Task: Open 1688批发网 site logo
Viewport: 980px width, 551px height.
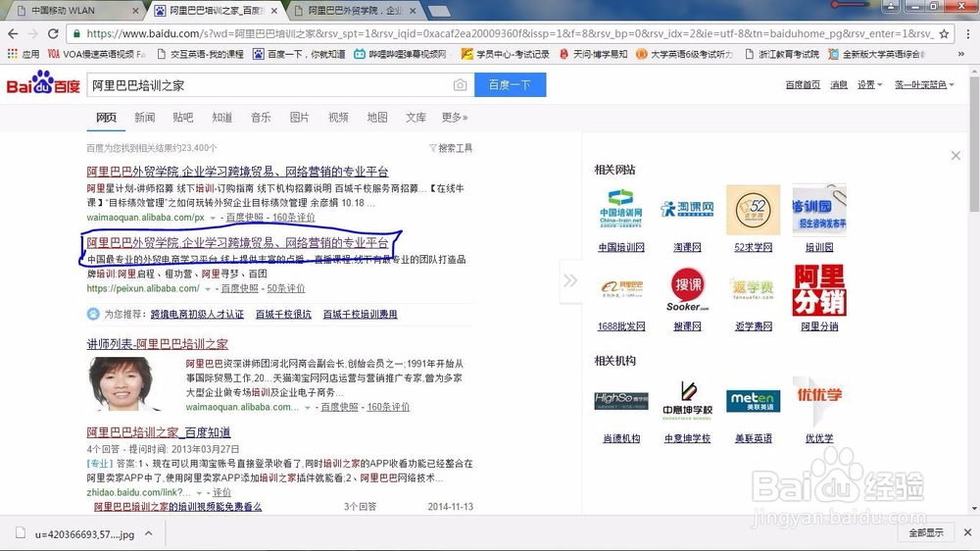Action: pos(620,288)
